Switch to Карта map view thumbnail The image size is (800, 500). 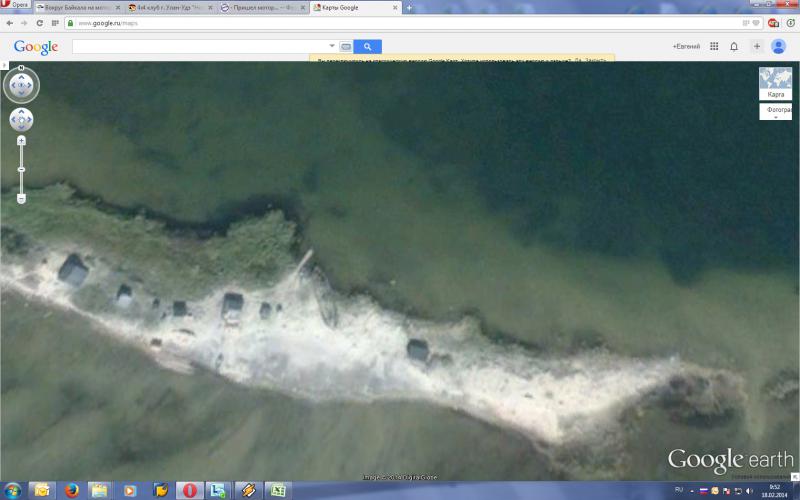pos(775,84)
